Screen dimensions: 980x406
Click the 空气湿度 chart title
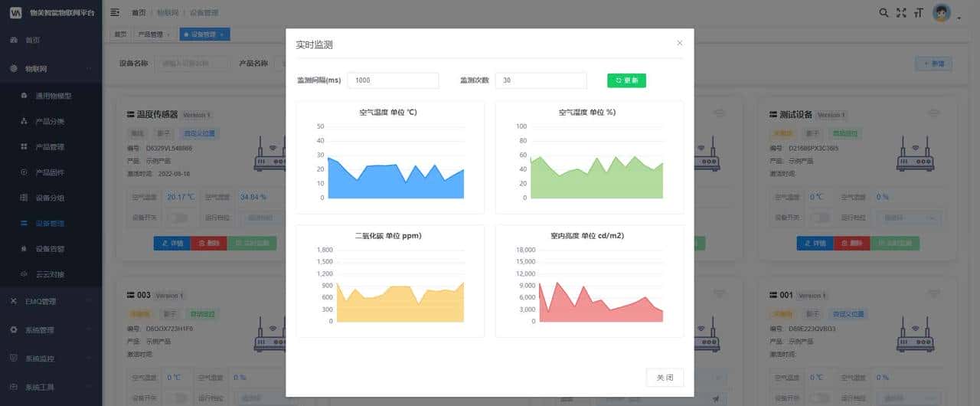tap(587, 112)
